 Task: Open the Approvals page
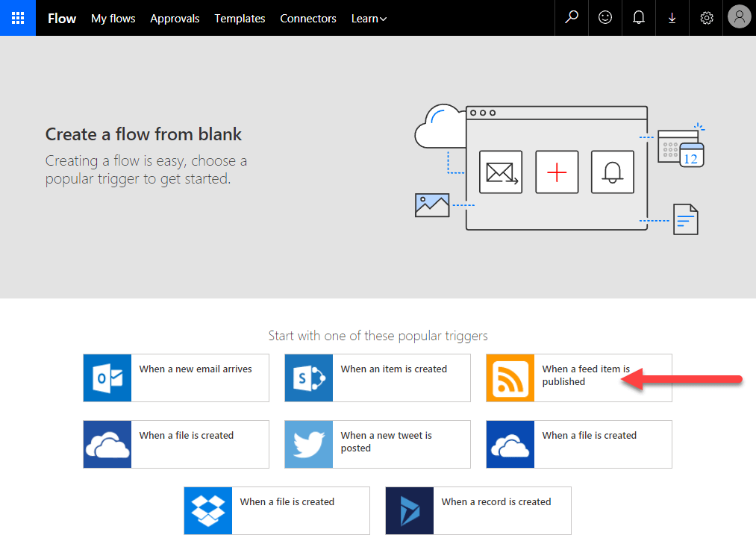(x=175, y=19)
